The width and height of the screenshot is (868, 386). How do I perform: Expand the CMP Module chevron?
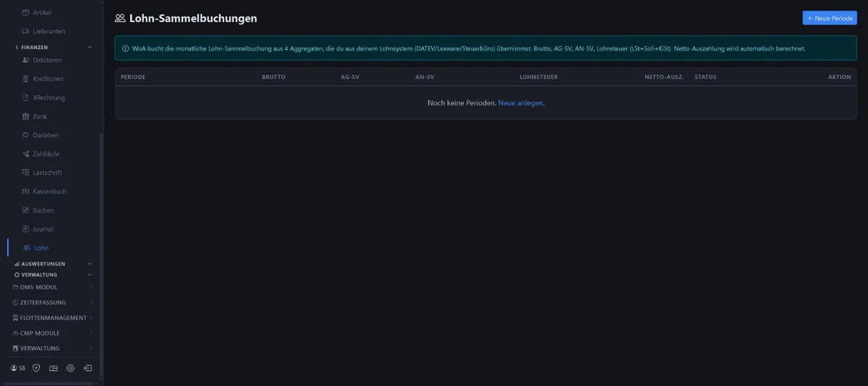click(91, 333)
